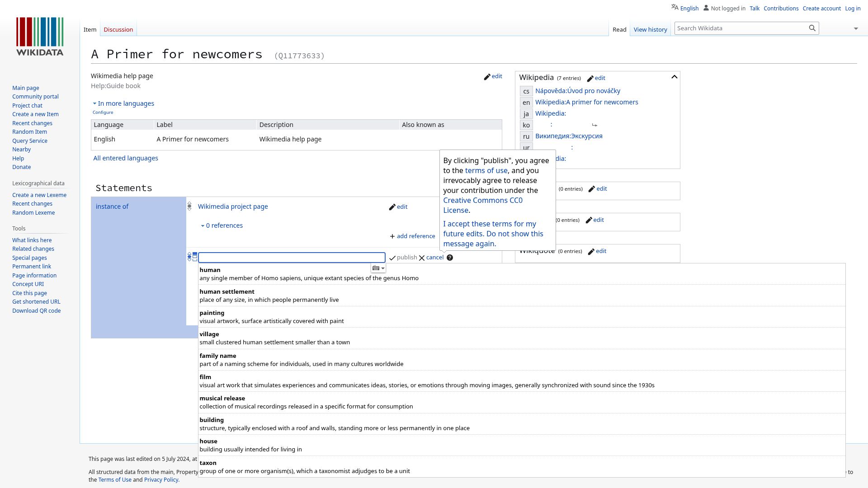868x488 pixels.
Task: Focus the statement value input field
Action: (x=292, y=258)
